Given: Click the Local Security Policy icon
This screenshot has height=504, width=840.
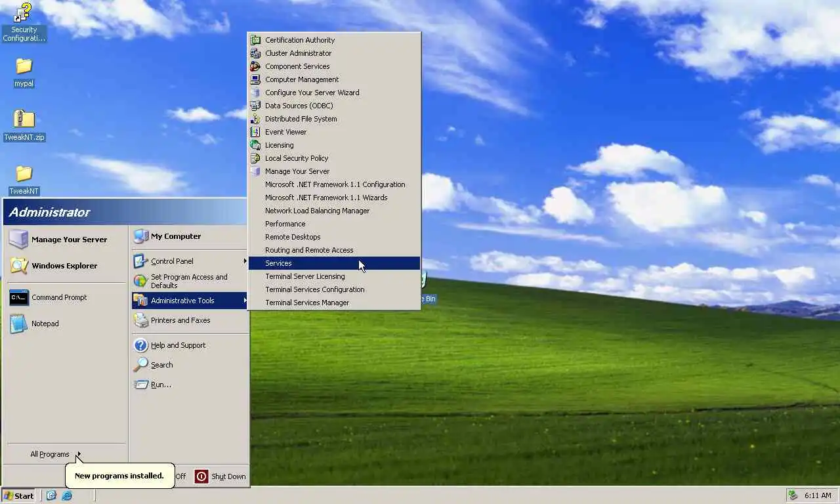Looking at the screenshot, I should [x=255, y=158].
